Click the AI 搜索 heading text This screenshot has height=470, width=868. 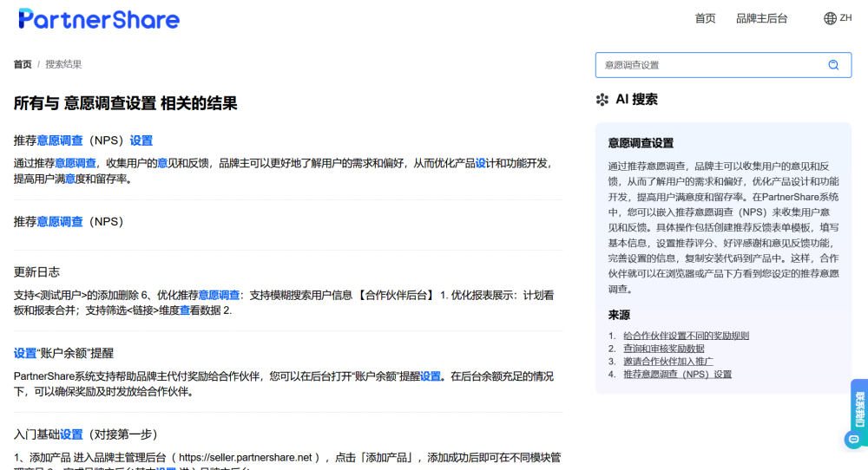pos(636,100)
